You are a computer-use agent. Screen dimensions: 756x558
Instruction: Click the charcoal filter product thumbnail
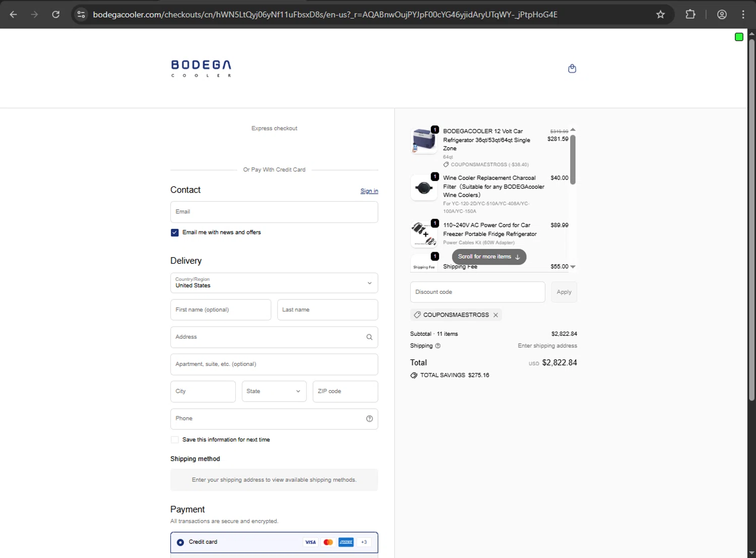coord(424,188)
